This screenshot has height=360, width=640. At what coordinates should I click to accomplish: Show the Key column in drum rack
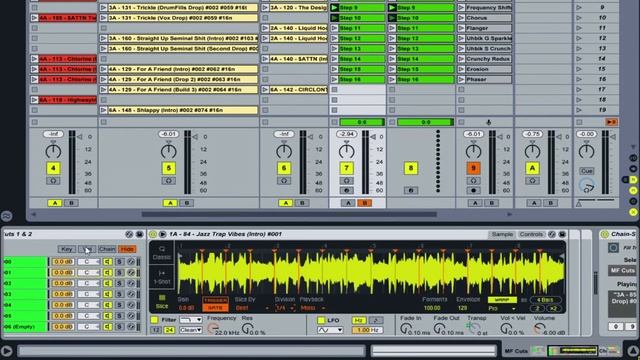pyautogui.click(x=67, y=249)
